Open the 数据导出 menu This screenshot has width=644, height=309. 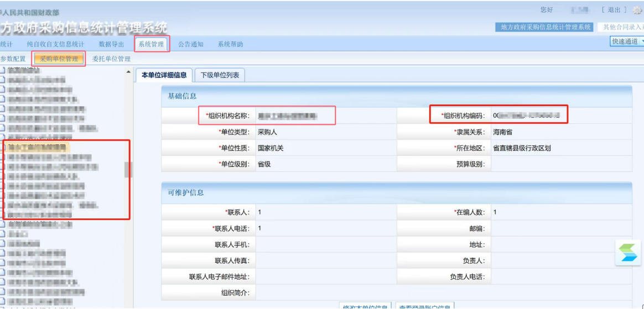[112, 44]
